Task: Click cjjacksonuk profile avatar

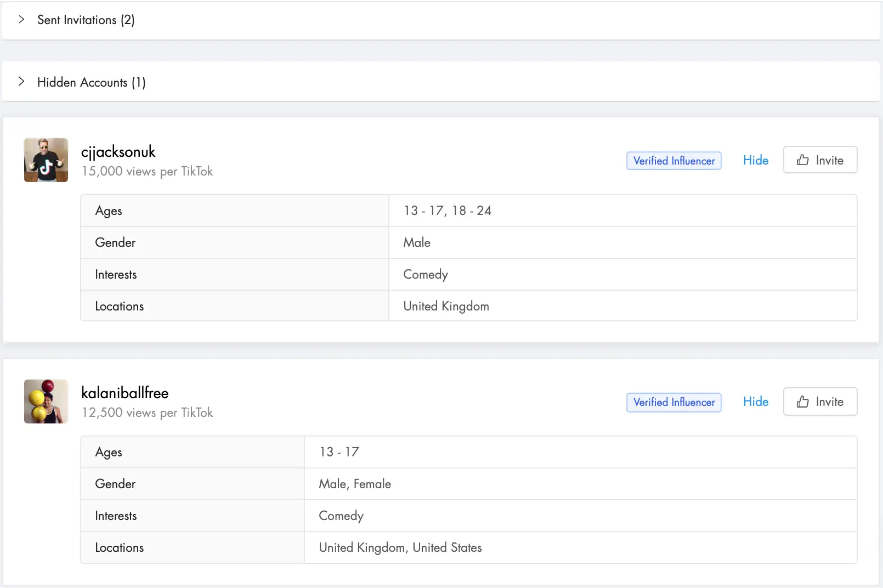Action: (46, 160)
